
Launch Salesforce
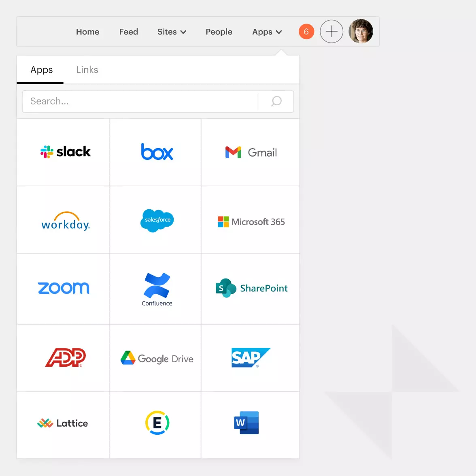[157, 221]
